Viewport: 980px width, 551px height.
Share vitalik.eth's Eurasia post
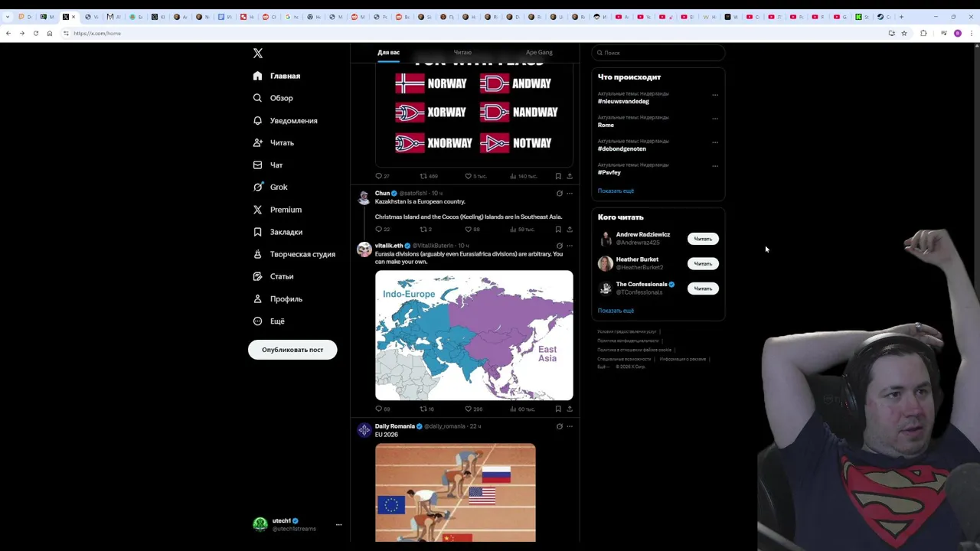point(570,409)
